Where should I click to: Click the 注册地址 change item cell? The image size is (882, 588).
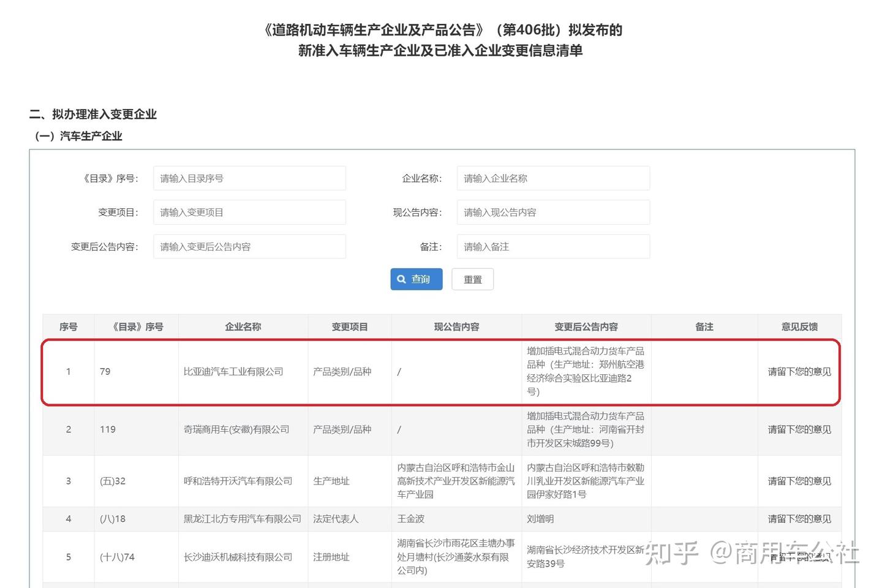[350, 557]
